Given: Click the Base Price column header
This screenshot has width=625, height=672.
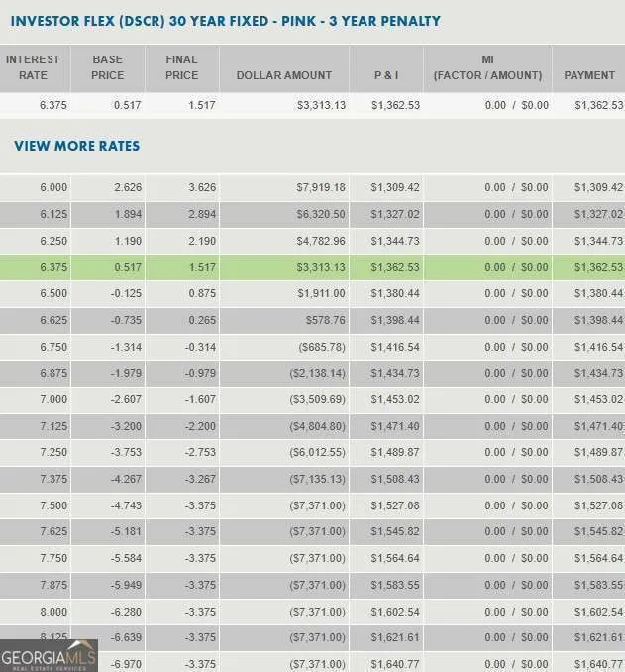Looking at the screenshot, I should 108,67.
